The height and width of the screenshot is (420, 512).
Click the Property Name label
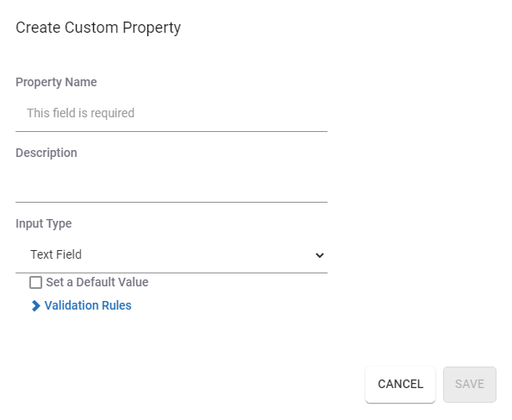56,82
